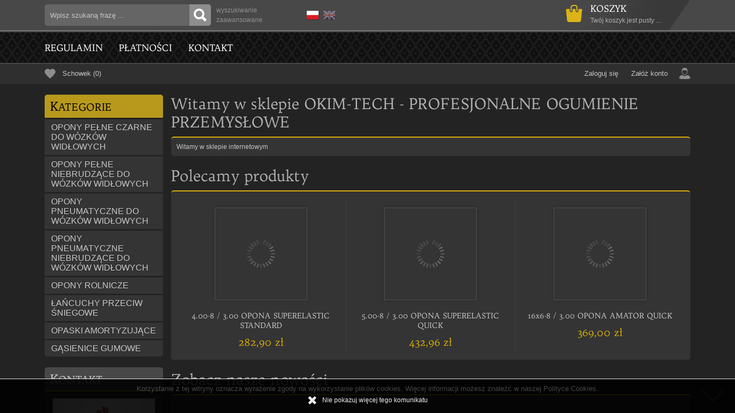The image size is (735, 413).
Task: Click the magnifying glass search button
Action: coord(200,15)
